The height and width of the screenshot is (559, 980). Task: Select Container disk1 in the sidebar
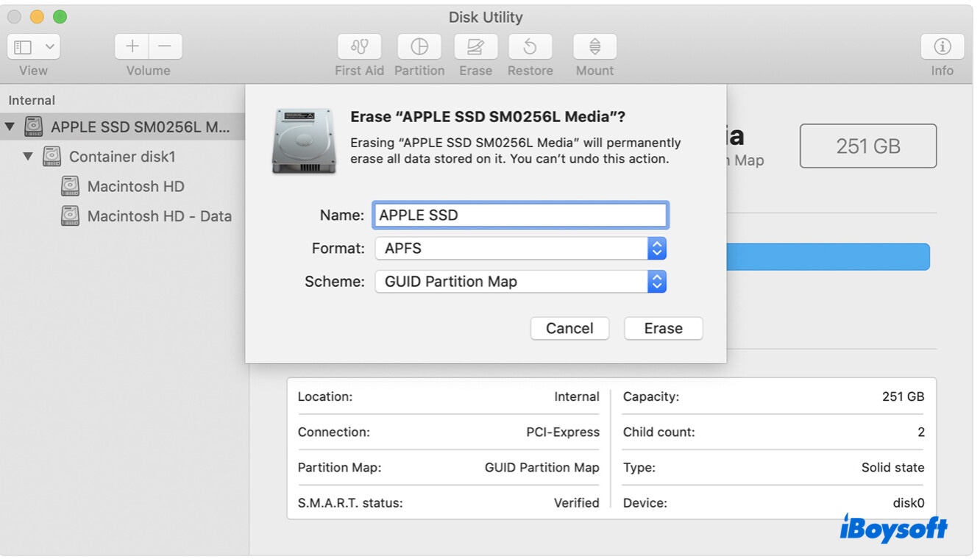pyautogui.click(x=123, y=157)
